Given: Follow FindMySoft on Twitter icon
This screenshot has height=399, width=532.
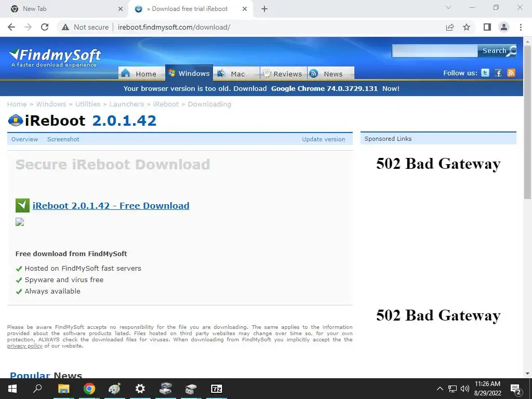Looking at the screenshot, I should (485, 73).
